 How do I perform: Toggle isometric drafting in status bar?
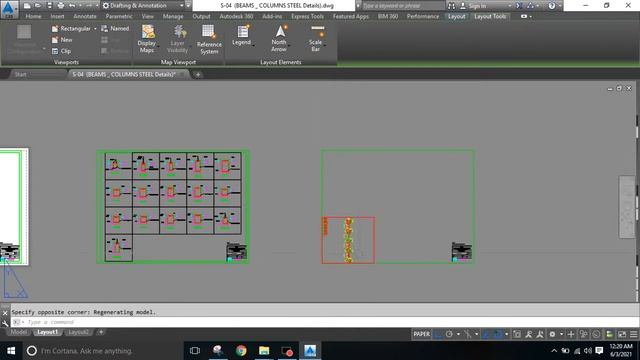pyautogui.click(x=468, y=334)
